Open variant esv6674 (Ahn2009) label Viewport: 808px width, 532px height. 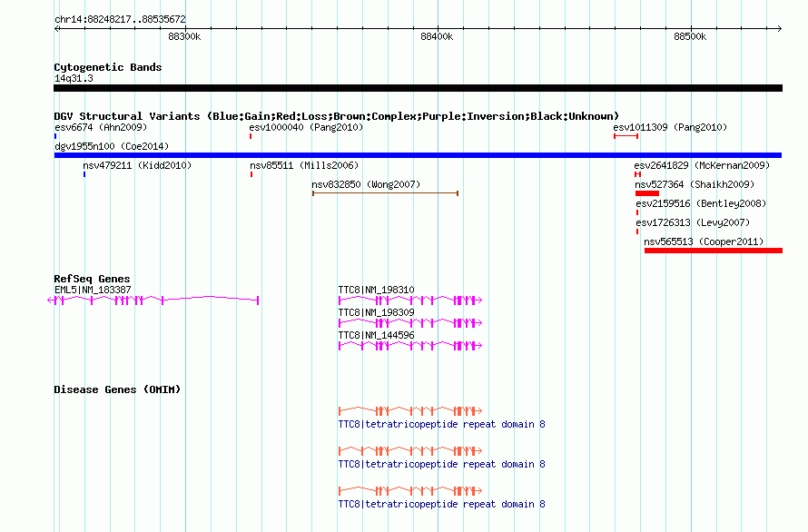point(101,127)
